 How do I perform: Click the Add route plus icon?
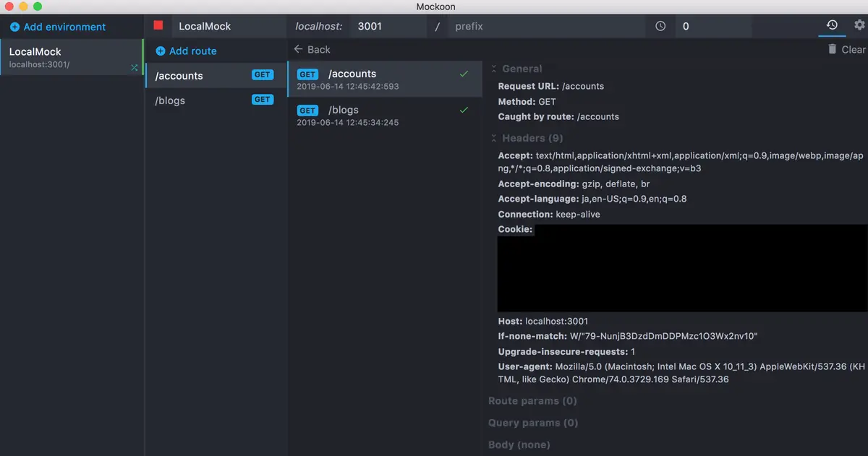[161, 51]
